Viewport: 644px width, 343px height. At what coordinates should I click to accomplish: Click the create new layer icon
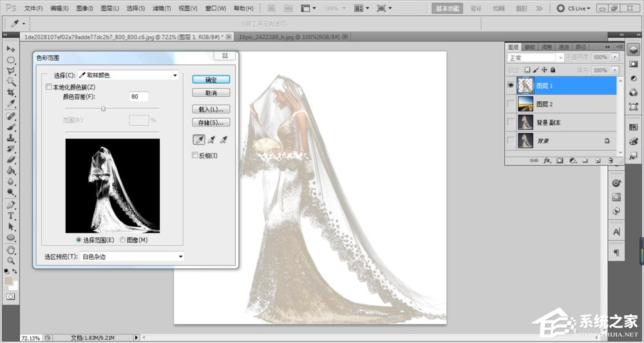point(597,159)
